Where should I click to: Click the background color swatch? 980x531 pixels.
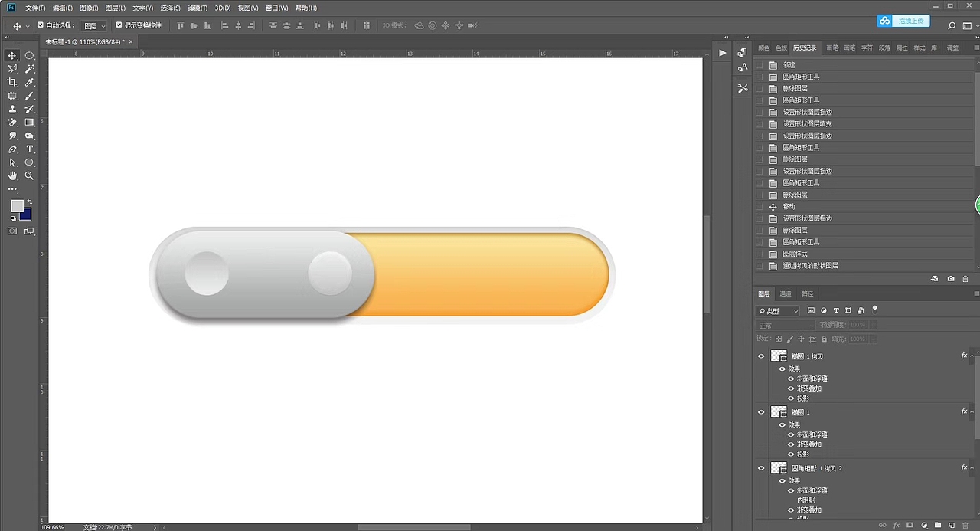point(27,215)
